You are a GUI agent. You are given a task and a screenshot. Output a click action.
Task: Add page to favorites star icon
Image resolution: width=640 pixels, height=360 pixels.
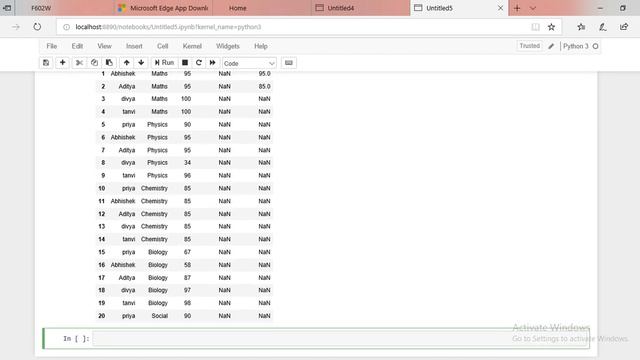(x=551, y=27)
